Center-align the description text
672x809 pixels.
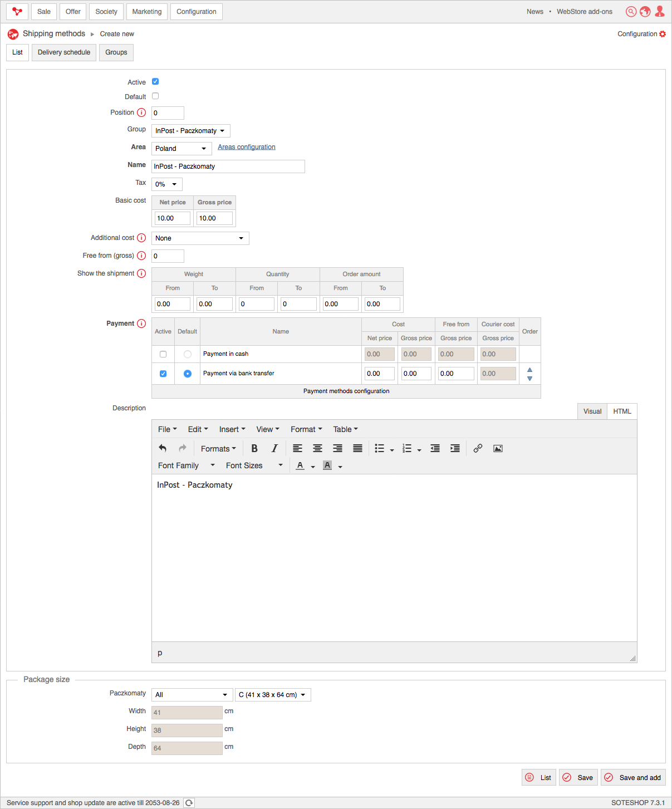[318, 448]
